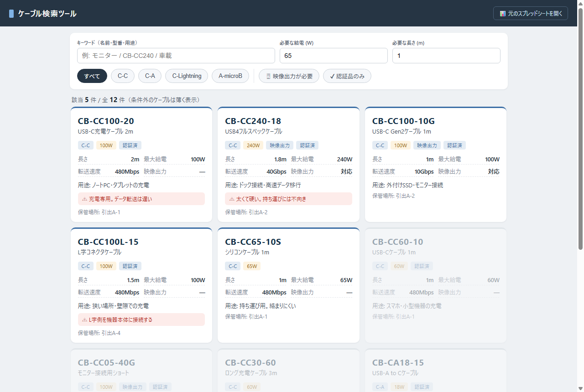The image size is (584, 392).
Task: Click warning icon in 太くて硬い notice
Action: point(232,199)
